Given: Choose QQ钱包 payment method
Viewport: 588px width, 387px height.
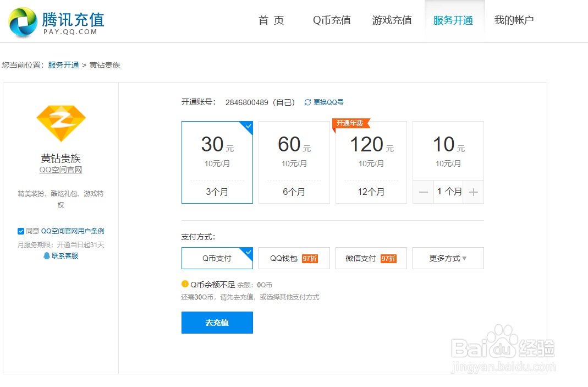Looking at the screenshot, I should (294, 258).
